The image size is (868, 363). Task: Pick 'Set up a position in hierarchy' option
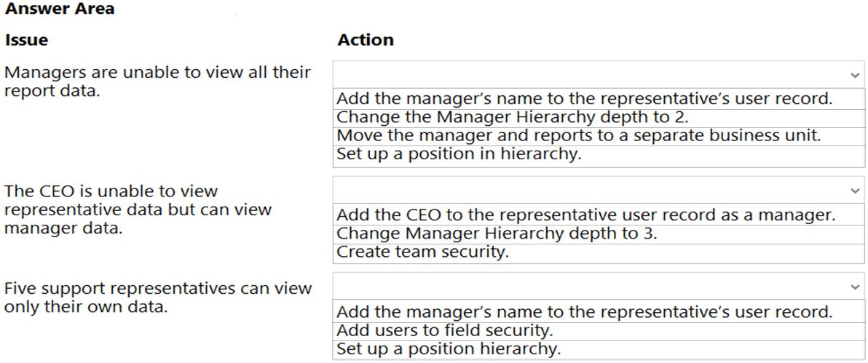point(459,153)
